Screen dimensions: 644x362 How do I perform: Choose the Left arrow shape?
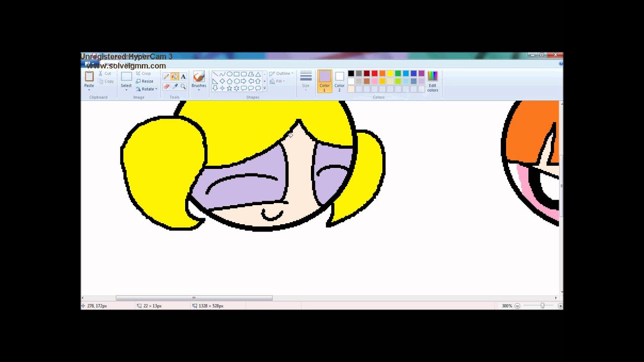(251, 81)
